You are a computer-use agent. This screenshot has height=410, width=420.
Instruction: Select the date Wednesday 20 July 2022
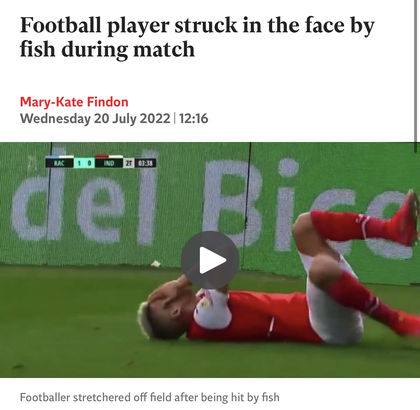95,119
